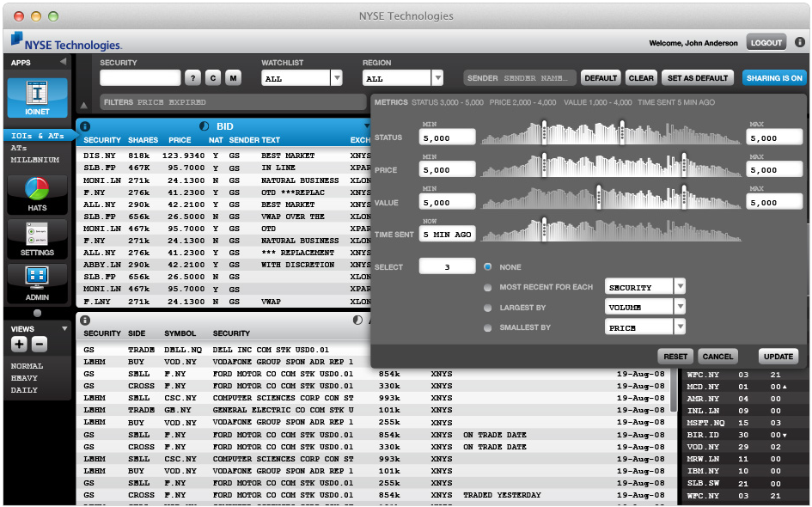Select the MSFT.NQ row in watchlist
812x507 pixels.
743,423
